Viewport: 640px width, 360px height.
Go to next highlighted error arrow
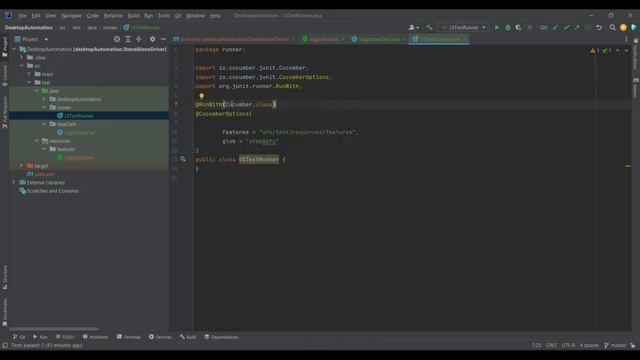tap(626, 51)
